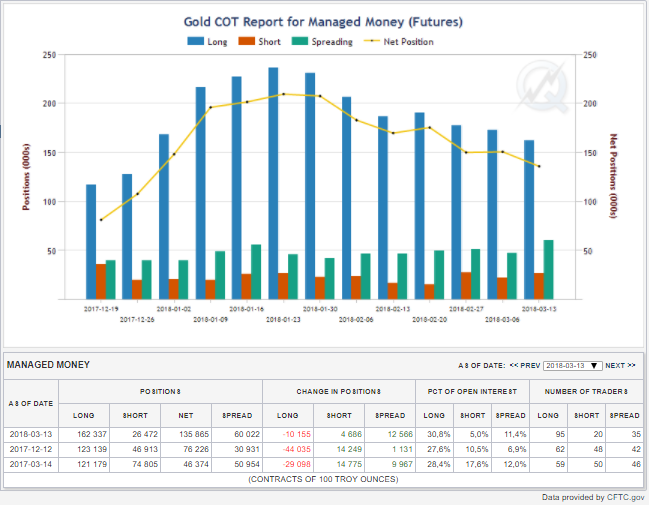Click the orange Short legend swatch
The height and width of the screenshot is (506, 650).
[x=247, y=41]
